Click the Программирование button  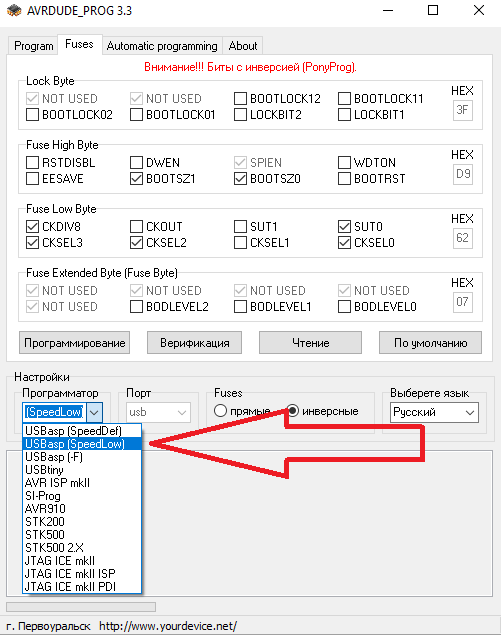(x=75, y=343)
